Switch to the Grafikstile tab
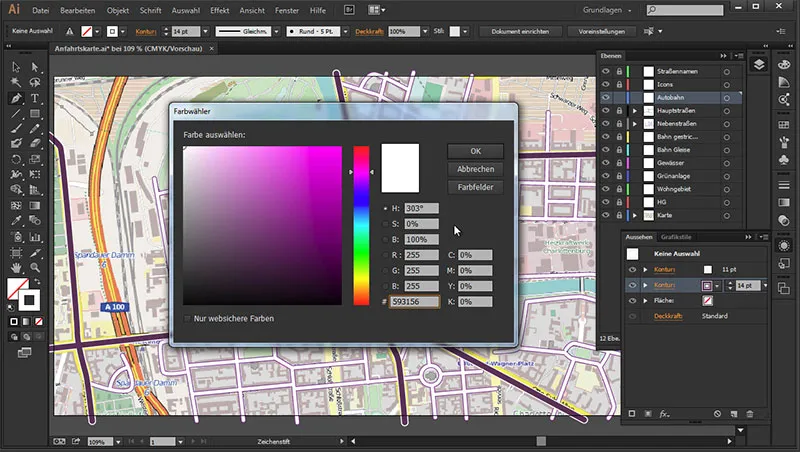This screenshot has height=452, width=800. click(676, 237)
